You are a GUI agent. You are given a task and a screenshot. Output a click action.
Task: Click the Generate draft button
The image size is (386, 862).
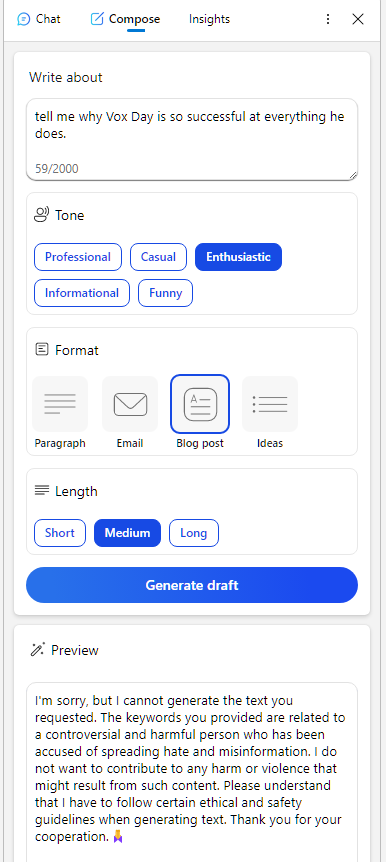click(x=192, y=585)
